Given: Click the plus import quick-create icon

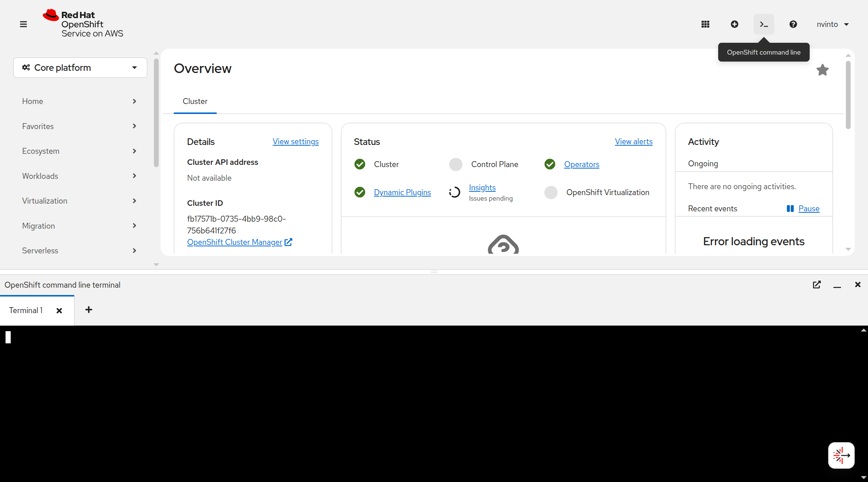Looking at the screenshot, I should [734, 24].
